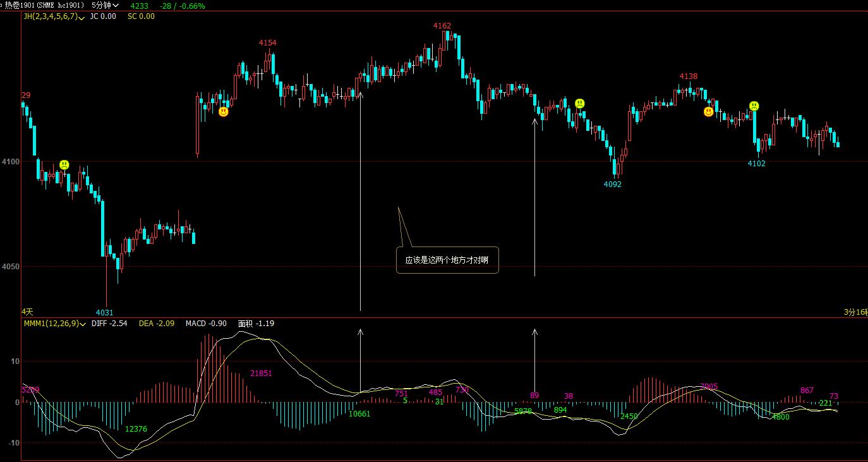Viewport: 868px width, 462px height.
Task: Click the yellow smiley marker below the 4138 peak
Action: click(708, 112)
